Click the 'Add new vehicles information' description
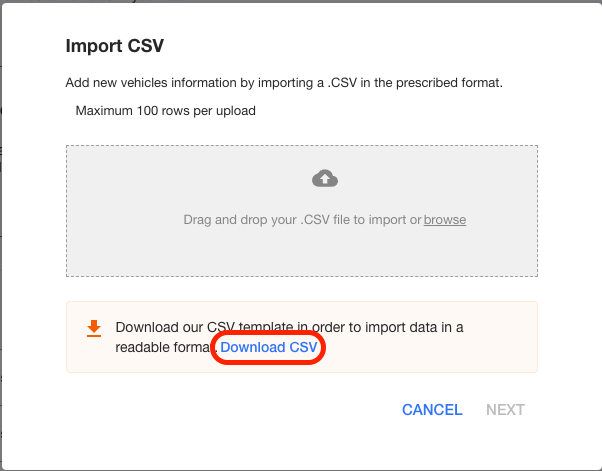Viewport: 602px width, 471px height. pos(284,83)
